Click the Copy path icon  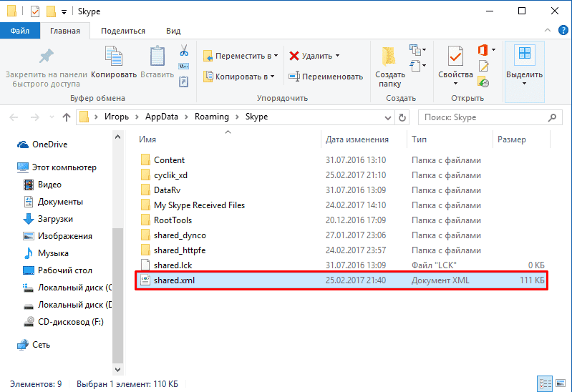183,66
